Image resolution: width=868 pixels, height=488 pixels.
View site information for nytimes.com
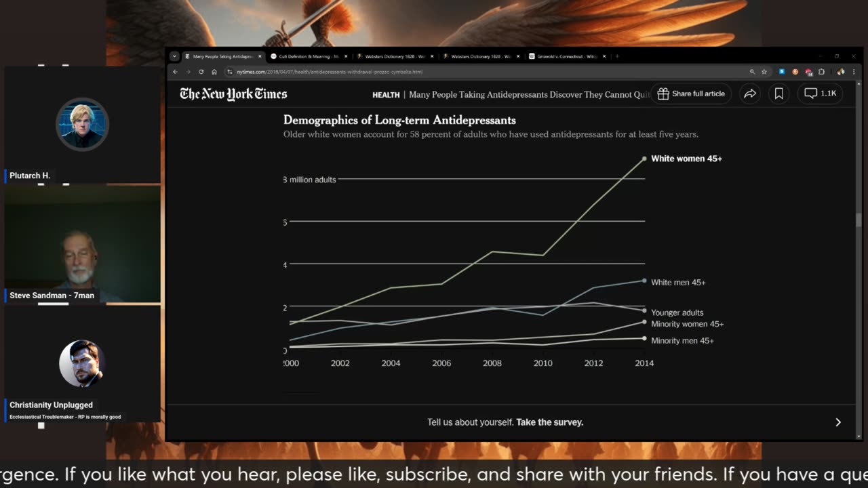coord(230,71)
